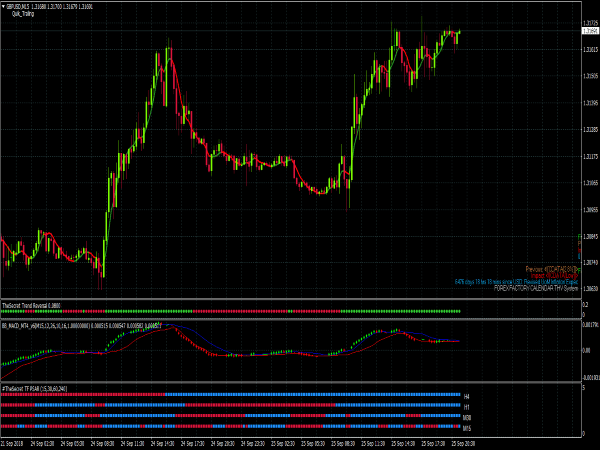Click the H1 row label in the PSAR panel
This screenshot has width=600, height=450.
(466, 407)
